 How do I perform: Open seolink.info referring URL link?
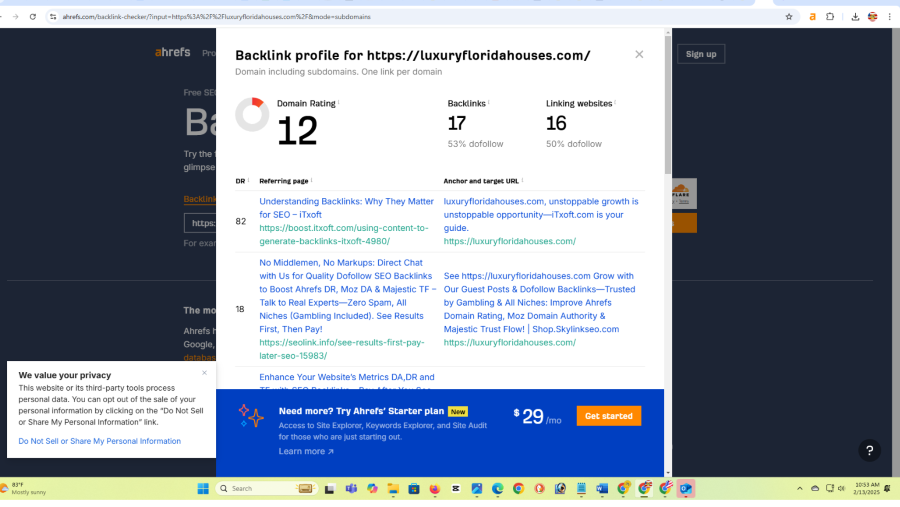point(342,349)
